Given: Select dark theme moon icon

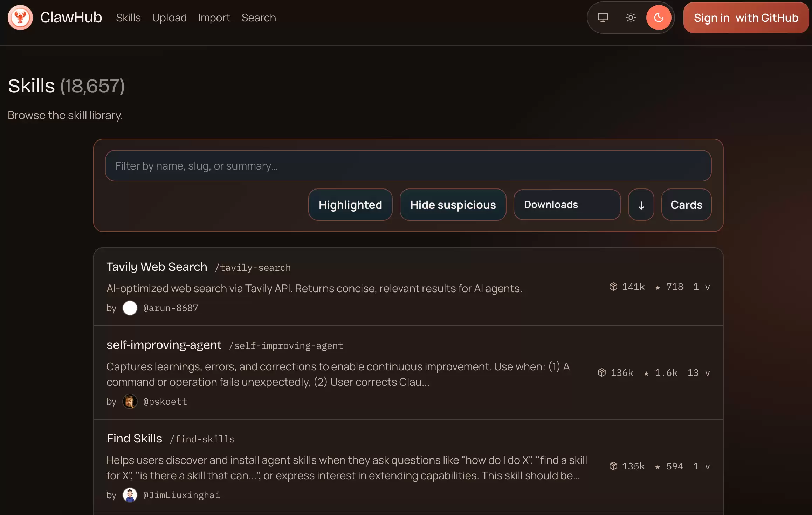Looking at the screenshot, I should 659,18.
